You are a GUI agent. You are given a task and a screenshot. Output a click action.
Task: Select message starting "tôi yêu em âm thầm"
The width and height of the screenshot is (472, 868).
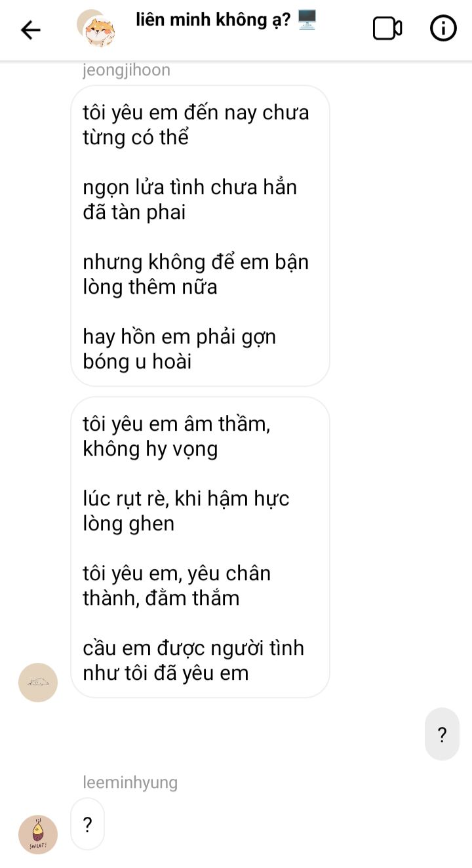click(x=200, y=547)
